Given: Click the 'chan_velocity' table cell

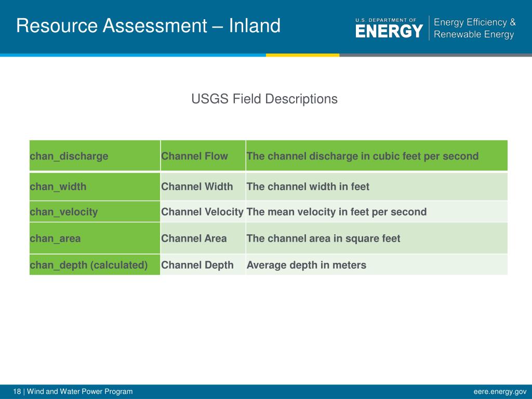Looking at the screenshot, I should click(x=95, y=212).
